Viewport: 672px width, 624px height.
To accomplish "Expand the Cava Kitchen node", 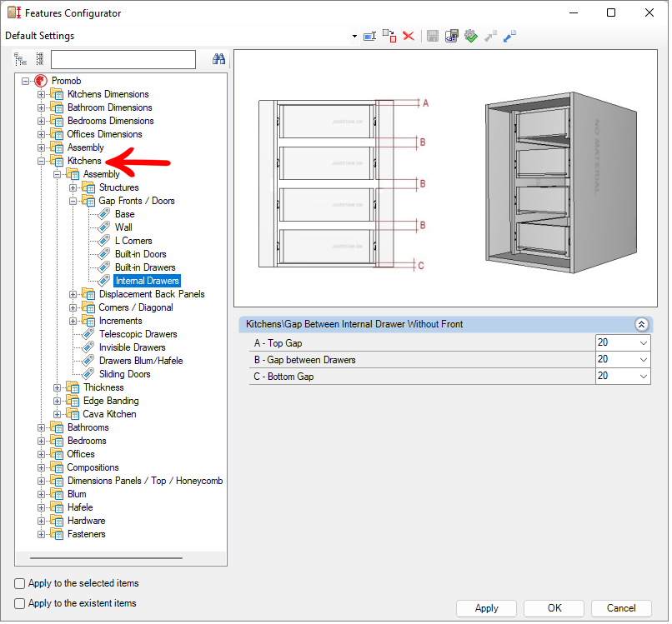I will tap(57, 415).
